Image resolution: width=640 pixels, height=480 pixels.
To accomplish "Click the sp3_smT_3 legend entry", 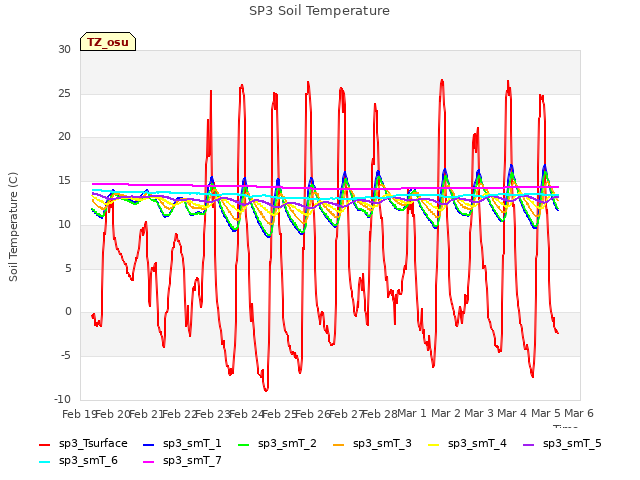I will click(372, 443).
